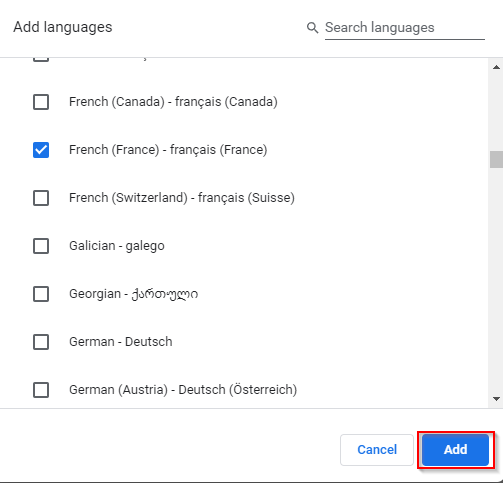
Task: Select the Georgian language checkbox
Action: [x=41, y=294]
